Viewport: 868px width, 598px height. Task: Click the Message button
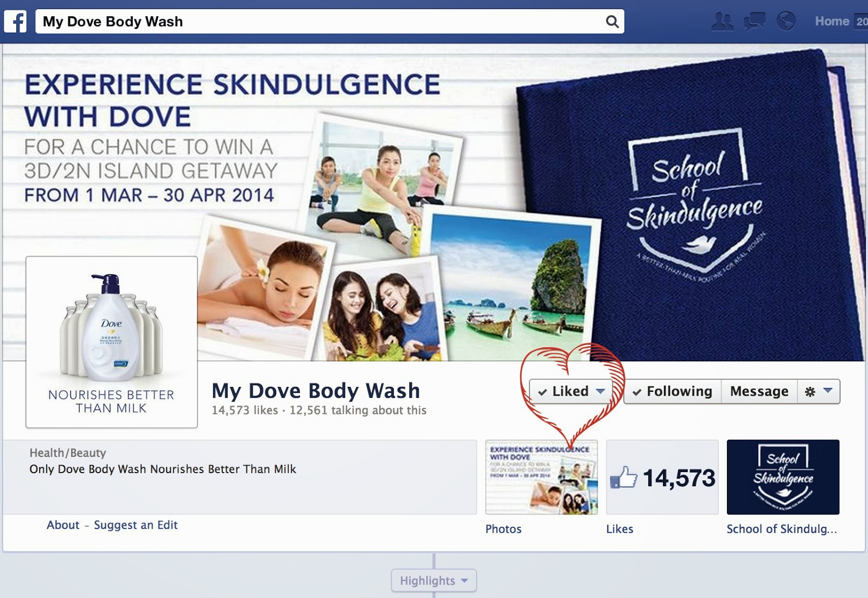(x=759, y=391)
